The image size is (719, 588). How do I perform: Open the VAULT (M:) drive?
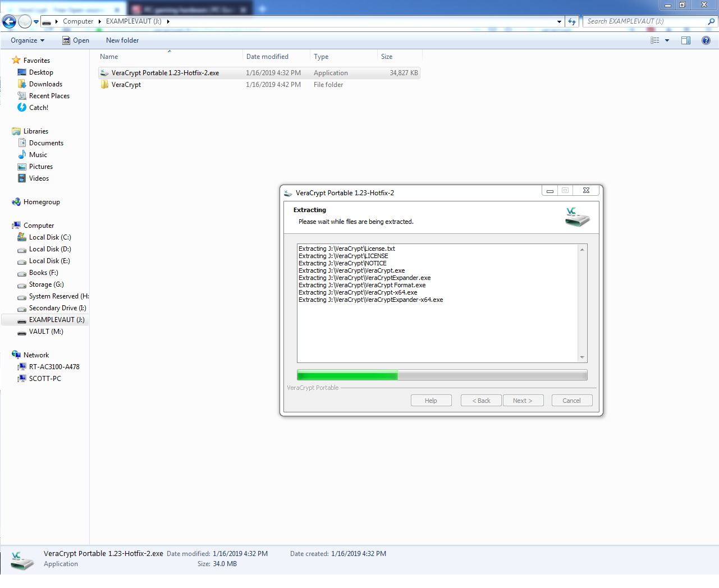[x=46, y=332]
